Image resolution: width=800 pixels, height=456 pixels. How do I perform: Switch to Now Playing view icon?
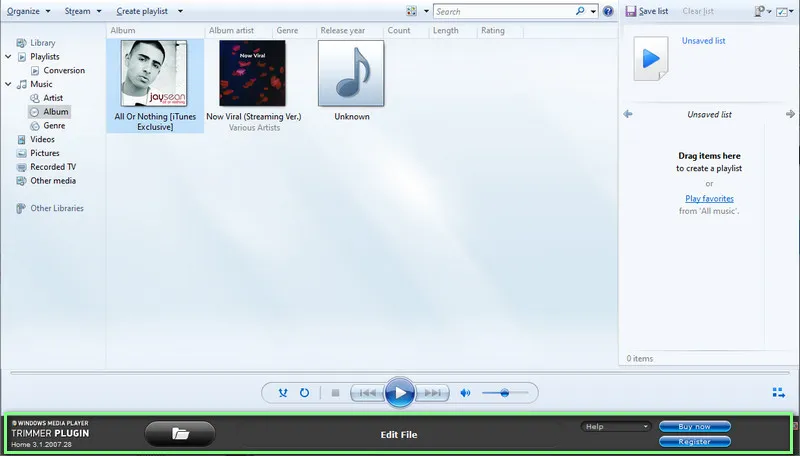(x=778, y=393)
